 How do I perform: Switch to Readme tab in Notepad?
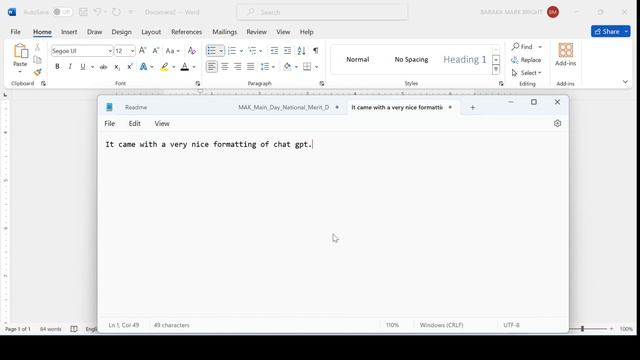click(x=136, y=107)
